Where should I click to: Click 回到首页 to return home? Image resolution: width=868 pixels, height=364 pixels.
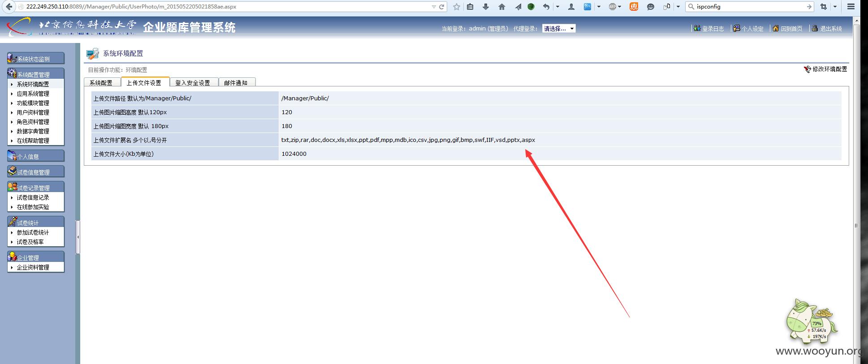coord(787,28)
